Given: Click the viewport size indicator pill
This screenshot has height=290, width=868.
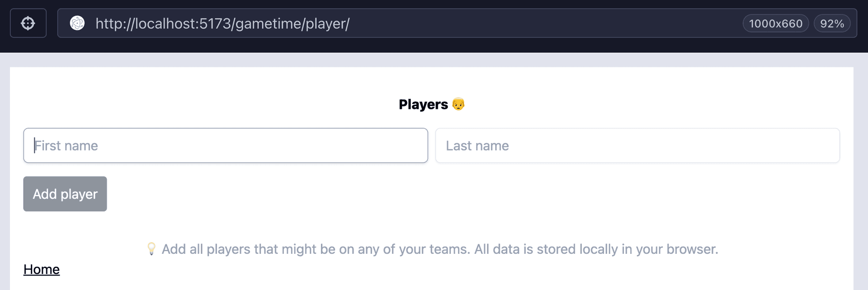Looking at the screenshot, I should (775, 23).
